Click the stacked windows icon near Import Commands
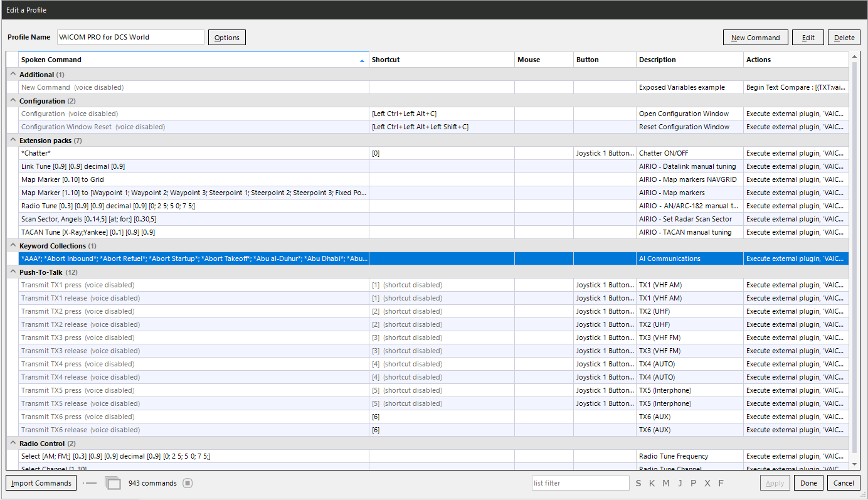868x500 pixels. pos(112,483)
